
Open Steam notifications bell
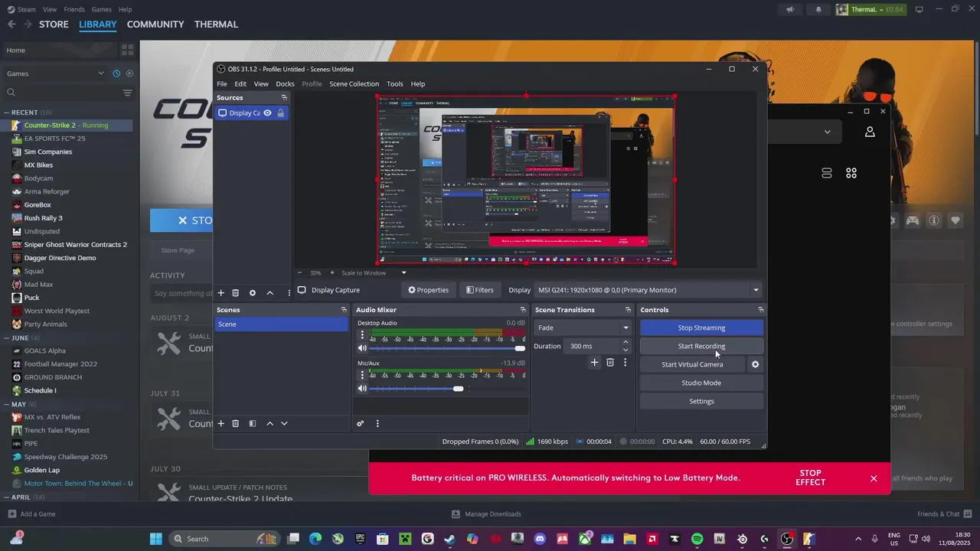pos(818,9)
